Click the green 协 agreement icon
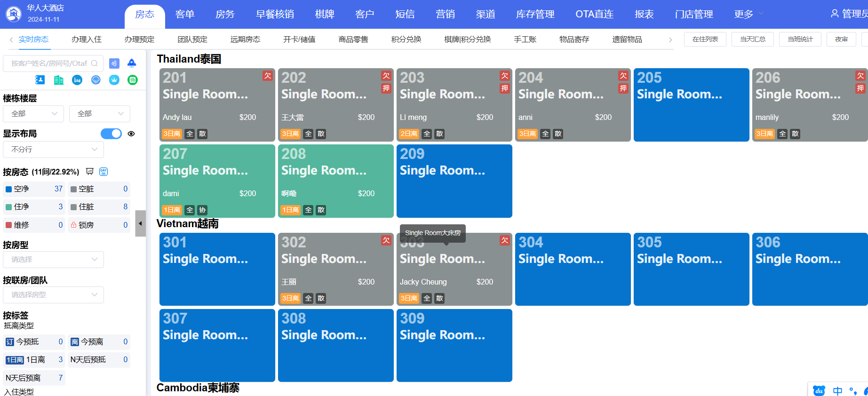 133,80
